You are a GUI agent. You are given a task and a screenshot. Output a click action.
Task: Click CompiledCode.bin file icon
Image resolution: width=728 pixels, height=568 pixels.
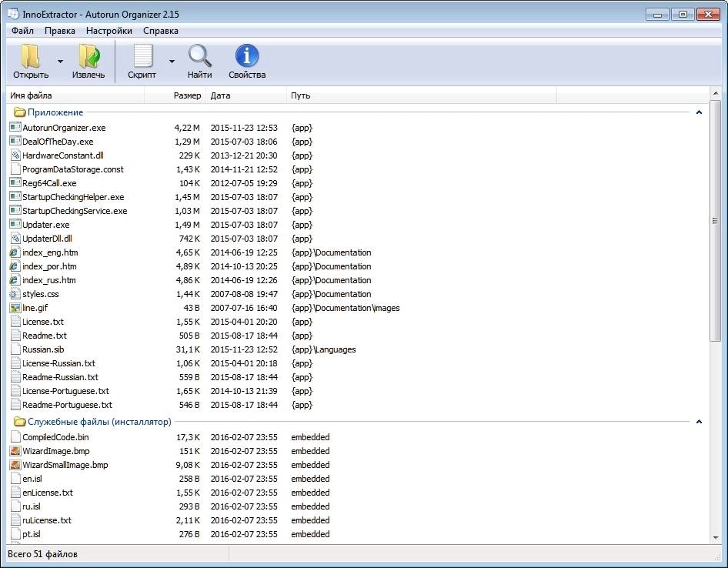click(15, 436)
